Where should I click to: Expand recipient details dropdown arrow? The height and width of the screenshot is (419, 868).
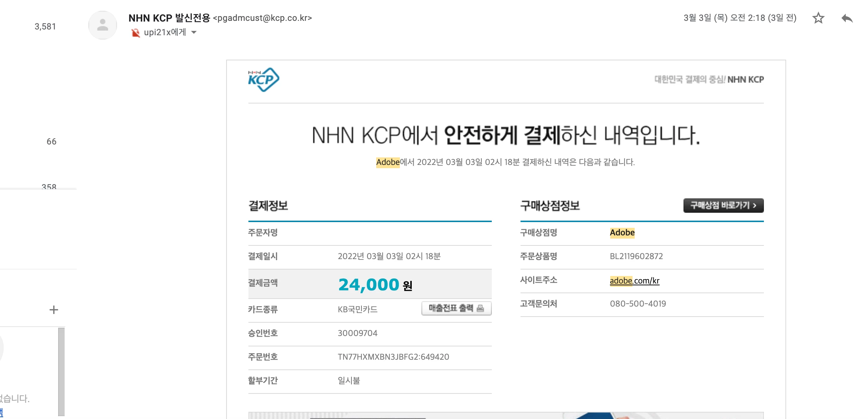194,32
